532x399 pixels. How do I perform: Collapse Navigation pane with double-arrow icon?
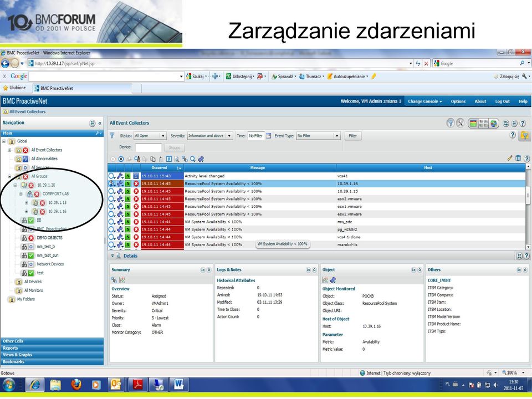pos(100,123)
